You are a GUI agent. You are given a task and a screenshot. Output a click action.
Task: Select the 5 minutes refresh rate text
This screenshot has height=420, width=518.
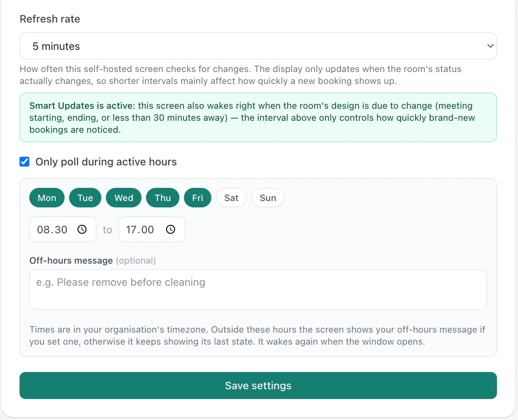56,46
